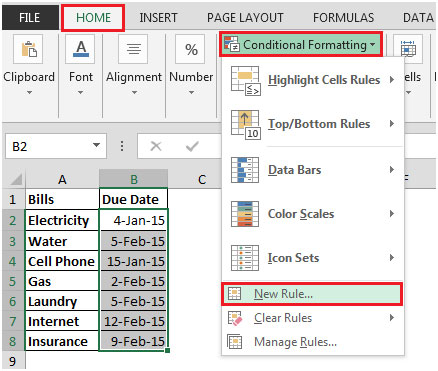The width and height of the screenshot is (438, 371).
Task: Expand the Conditional Formatting dropdown
Action: pos(301,44)
